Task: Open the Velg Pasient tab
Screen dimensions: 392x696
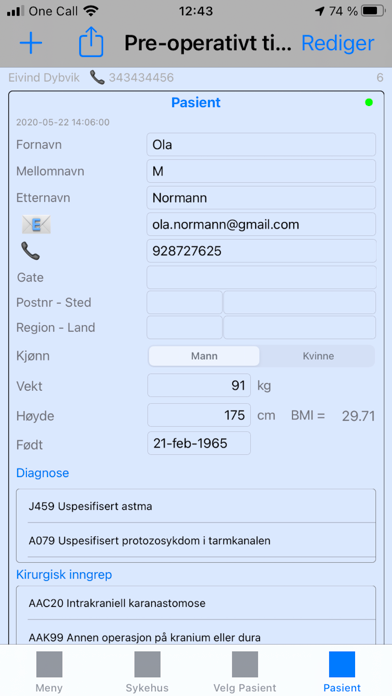Action: pyautogui.click(x=245, y=672)
